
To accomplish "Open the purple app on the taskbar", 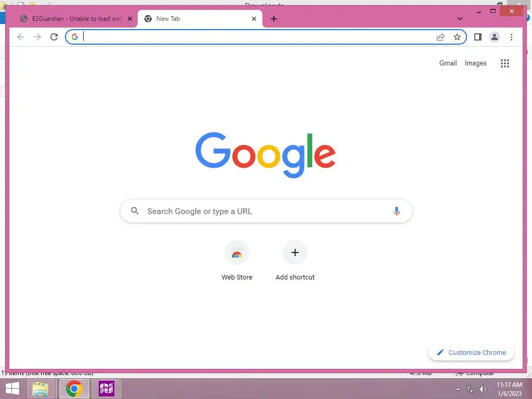I will click(106, 389).
